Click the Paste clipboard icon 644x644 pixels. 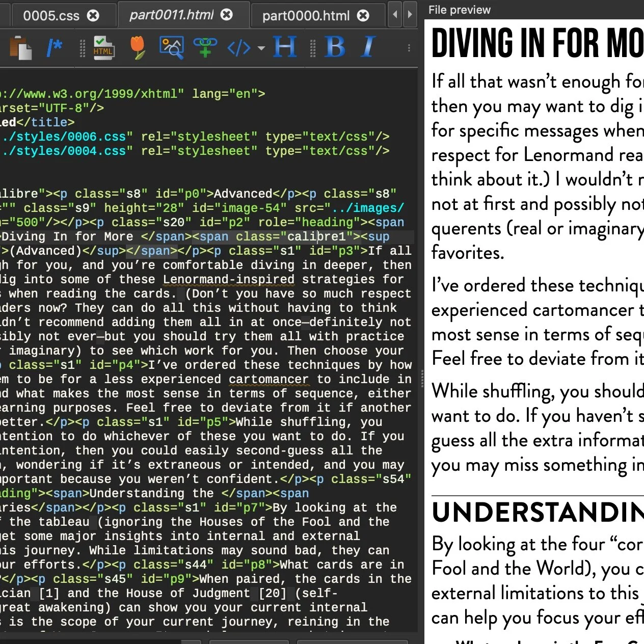click(x=20, y=47)
